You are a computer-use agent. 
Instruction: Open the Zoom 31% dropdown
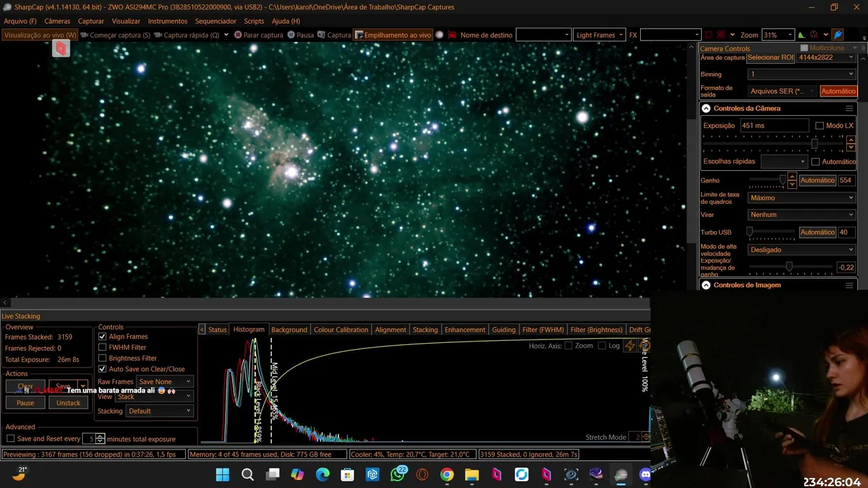pyautogui.click(x=777, y=35)
